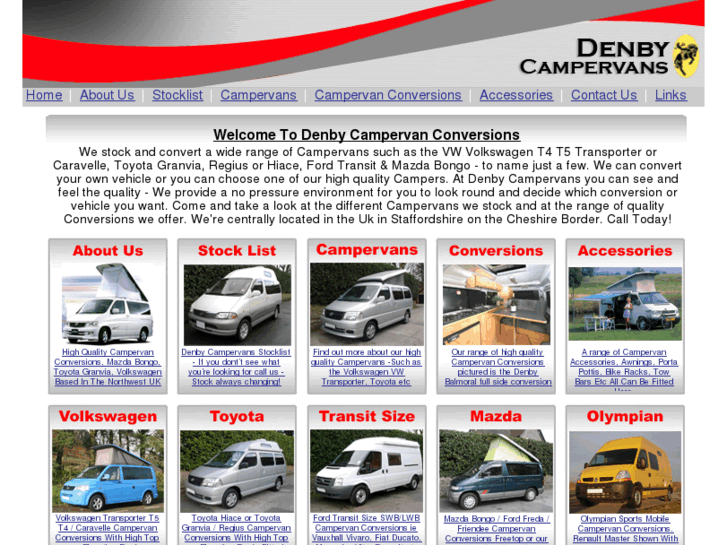
Task: Follow the 'Volkswagen Transporter T5 T4' text link
Action: [x=108, y=529]
